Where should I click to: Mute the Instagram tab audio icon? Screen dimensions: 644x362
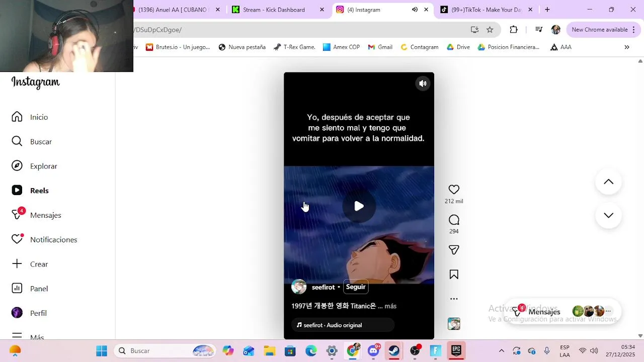(x=415, y=10)
